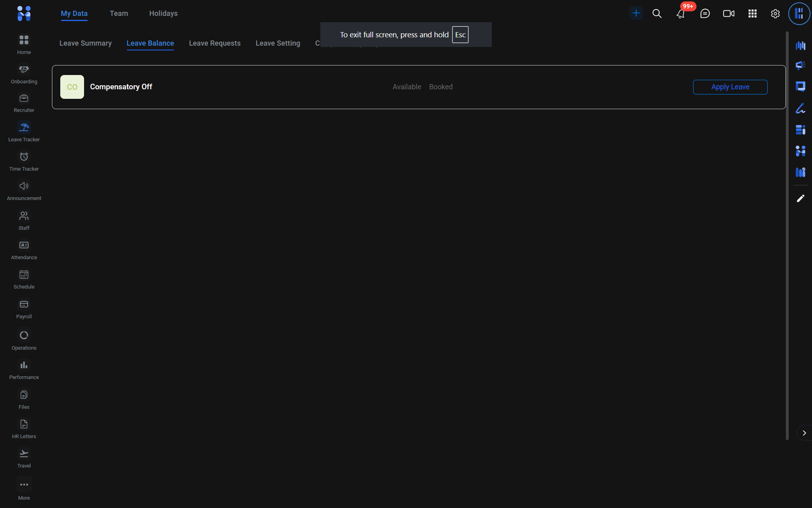Open the Payroll module
The width and height of the screenshot is (812, 508).
[x=24, y=308]
